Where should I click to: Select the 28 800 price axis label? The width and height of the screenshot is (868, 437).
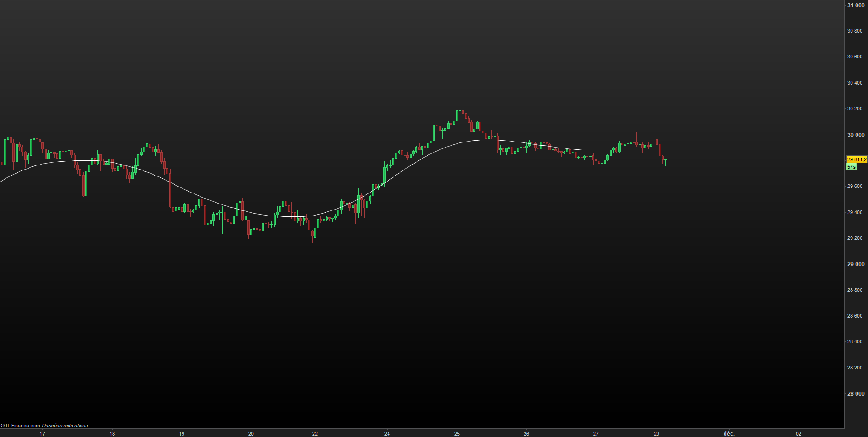[855, 290]
